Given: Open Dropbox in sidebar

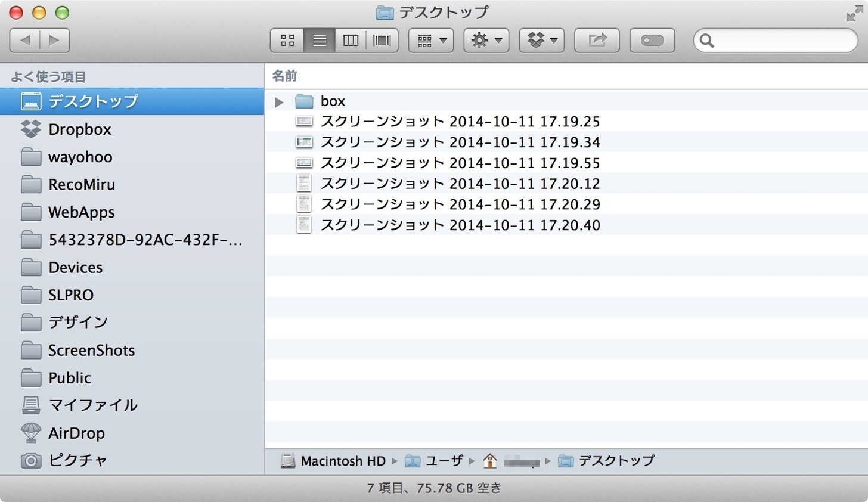Looking at the screenshot, I should [132, 129].
